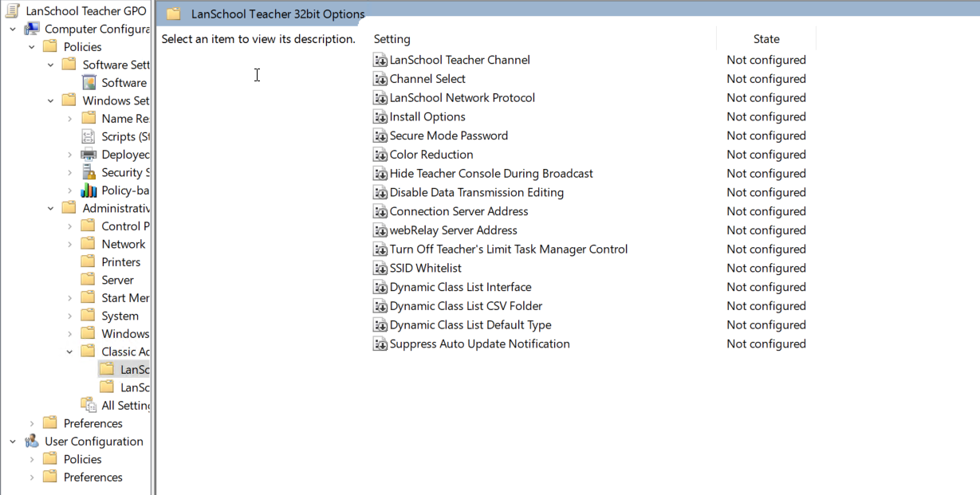
Task: Click the Dynamic Class List CSV Folder icon
Action: 380,306
